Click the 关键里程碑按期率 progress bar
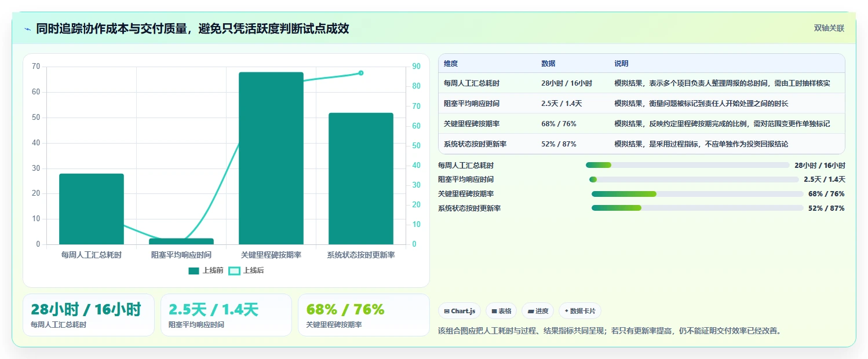 (698, 194)
